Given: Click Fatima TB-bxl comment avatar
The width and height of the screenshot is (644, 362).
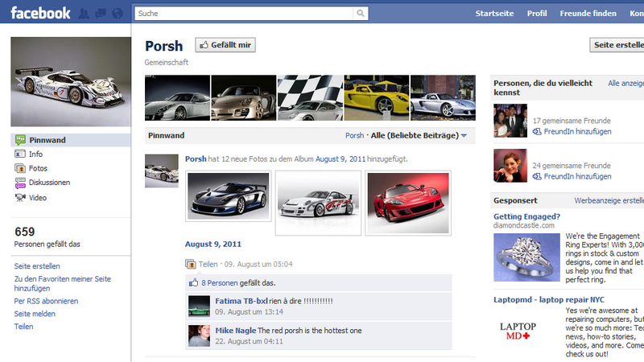Looking at the screenshot, I should (x=199, y=306).
